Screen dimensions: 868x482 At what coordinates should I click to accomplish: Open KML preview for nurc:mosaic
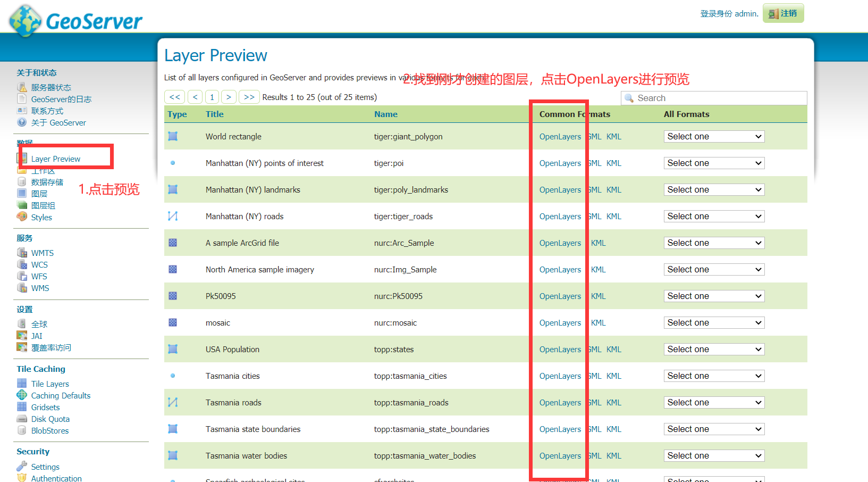(x=599, y=322)
